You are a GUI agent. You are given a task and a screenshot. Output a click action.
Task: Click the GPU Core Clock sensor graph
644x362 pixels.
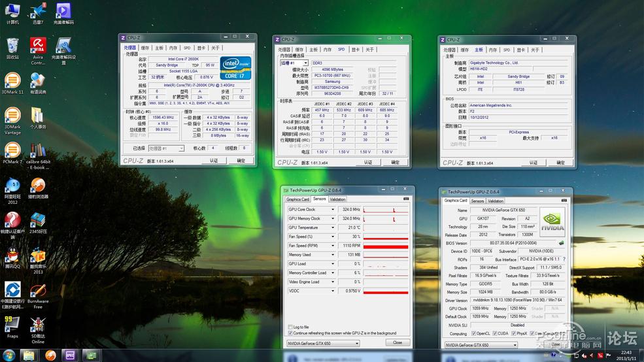click(x=386, y=210)
